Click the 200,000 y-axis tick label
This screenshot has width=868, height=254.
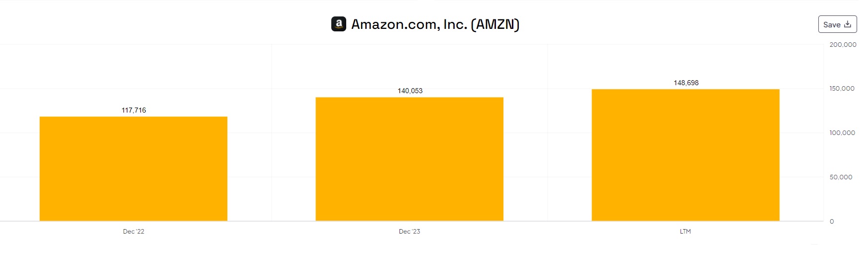pos(843,45)
